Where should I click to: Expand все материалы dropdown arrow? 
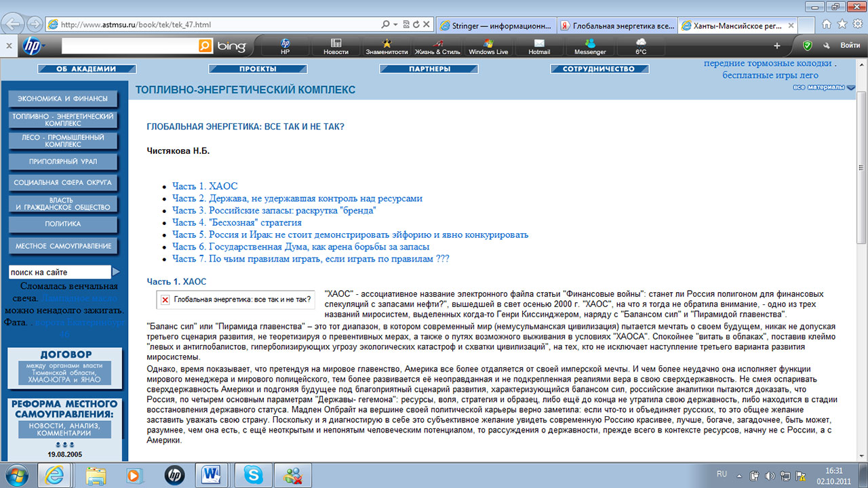tap(851, 87)
